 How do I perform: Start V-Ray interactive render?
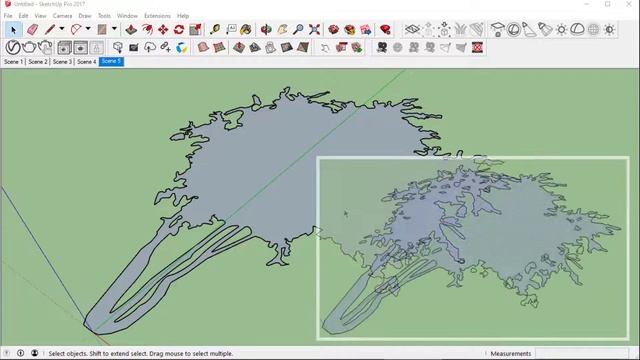click(45, 47)
